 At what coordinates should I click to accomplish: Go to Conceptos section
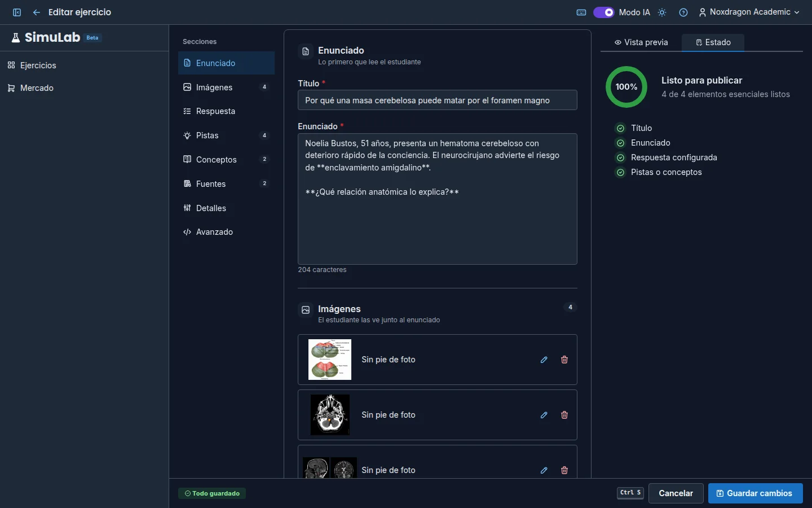(x=227, y=160)
